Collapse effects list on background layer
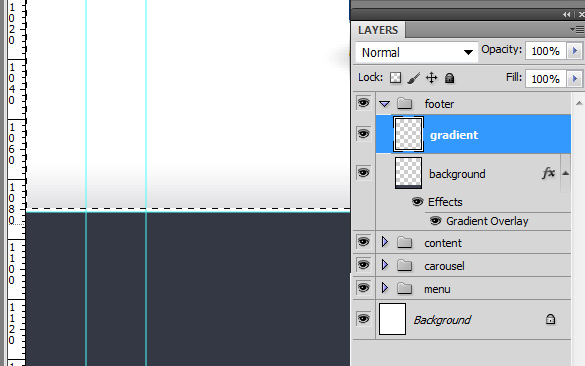The height and width of the screenshot is (366, 585). (566, 173)
